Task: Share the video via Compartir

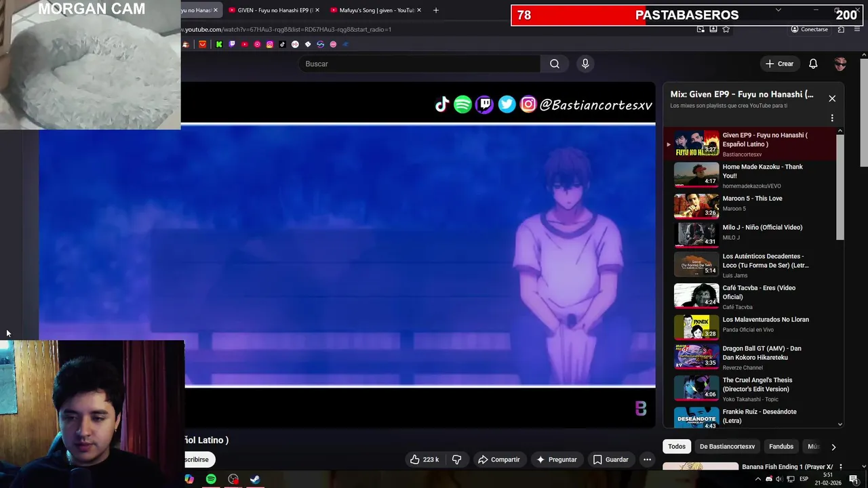Action: [x=498, y=460]
